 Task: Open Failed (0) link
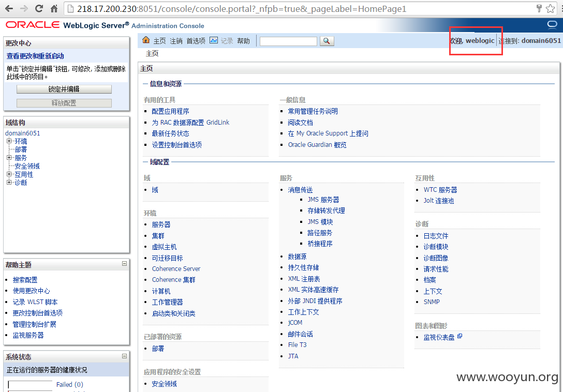70,384
